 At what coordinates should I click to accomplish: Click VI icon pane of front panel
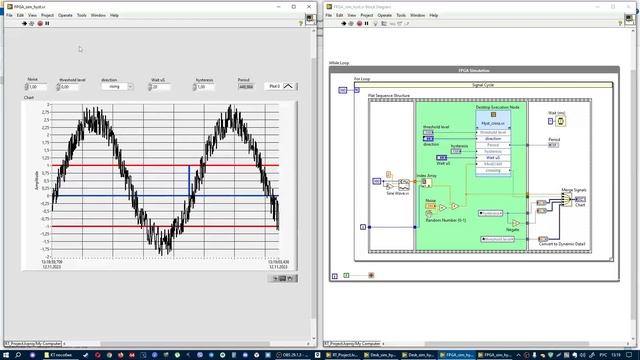310,19
